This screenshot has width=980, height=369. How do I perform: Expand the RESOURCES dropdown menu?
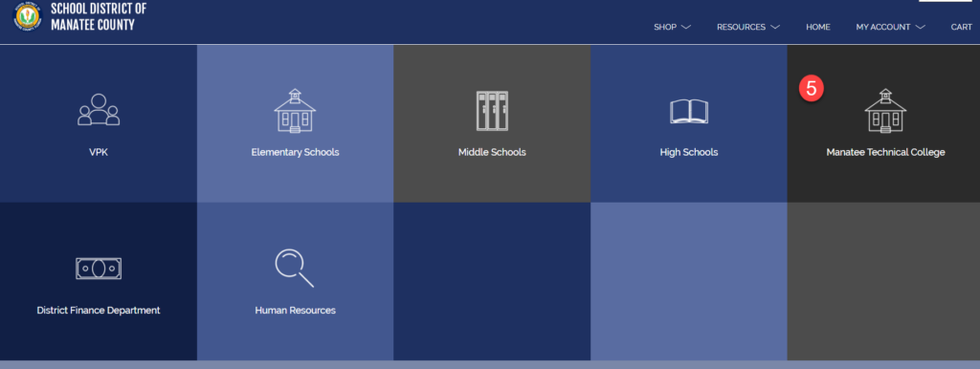click(748, 28)
